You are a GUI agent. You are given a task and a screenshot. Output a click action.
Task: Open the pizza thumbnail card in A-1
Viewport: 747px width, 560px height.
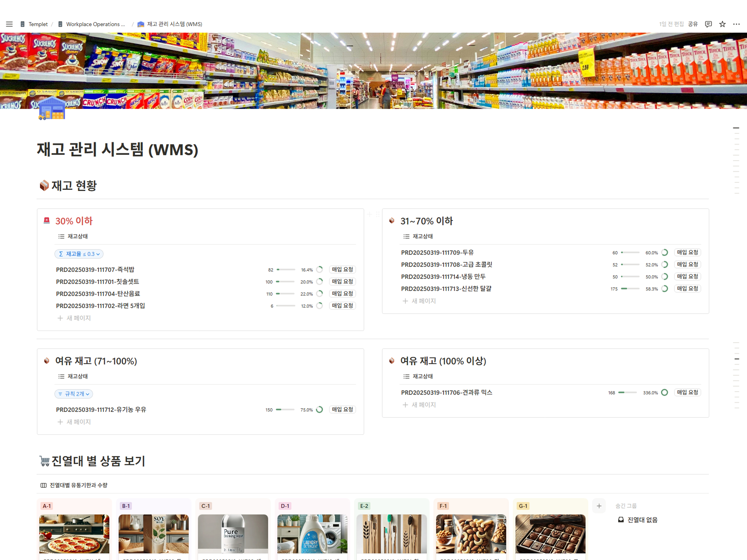(x=74, y=533)
